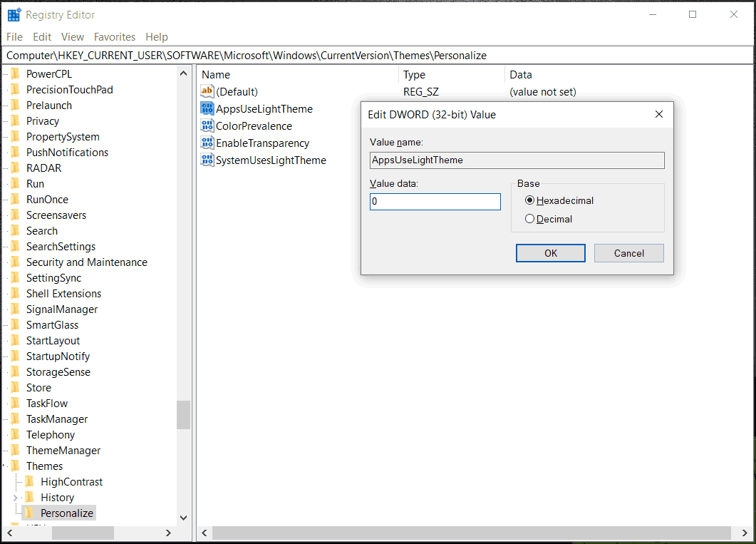Viewport: 756px width, 544px height.
Task: Select the TaskFlow key in the tree
Action: 47,403
